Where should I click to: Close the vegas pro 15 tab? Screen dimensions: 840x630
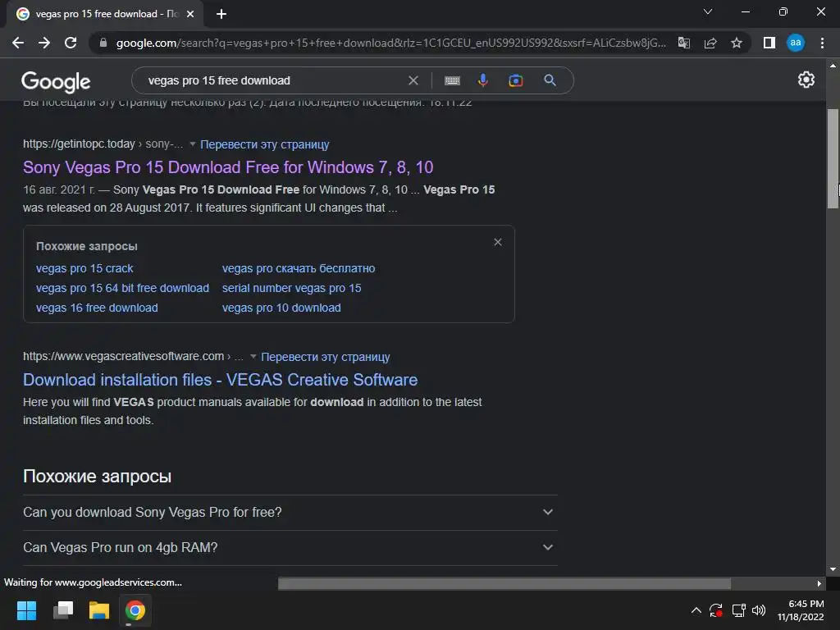click(190, 14)
